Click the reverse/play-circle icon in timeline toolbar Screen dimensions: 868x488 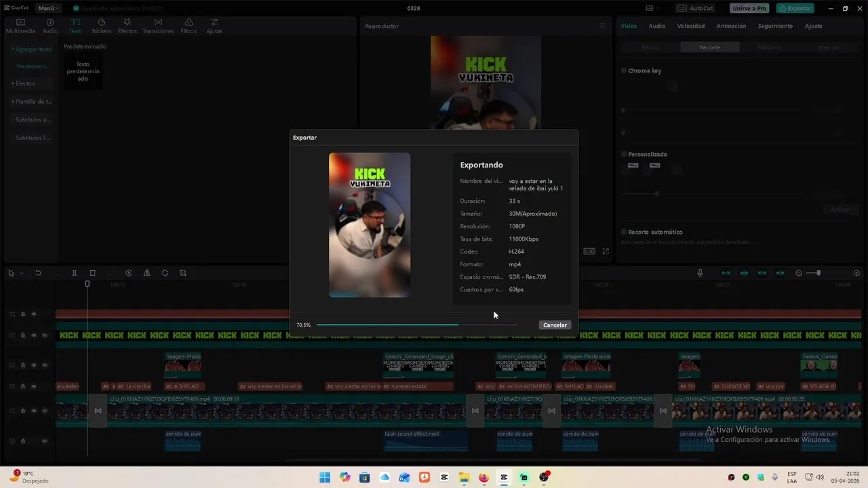tap(129, 273)
